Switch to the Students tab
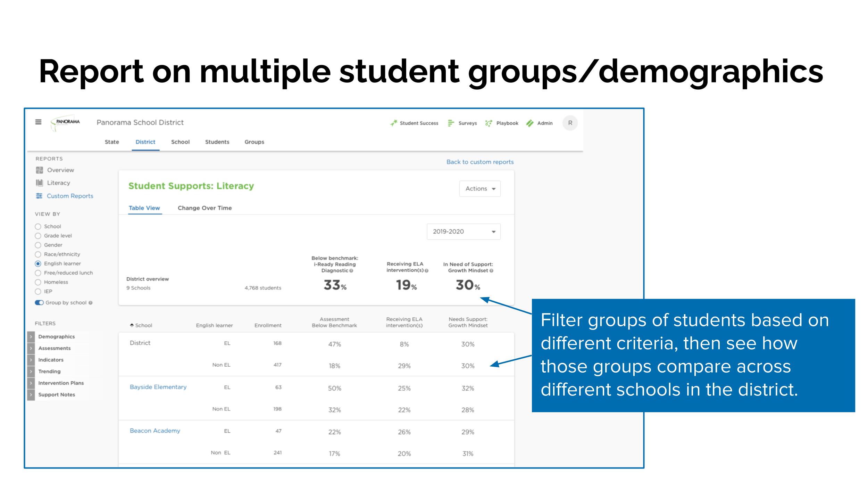The height and width of the screenshot is (489, 868). [x=217, y=142]
